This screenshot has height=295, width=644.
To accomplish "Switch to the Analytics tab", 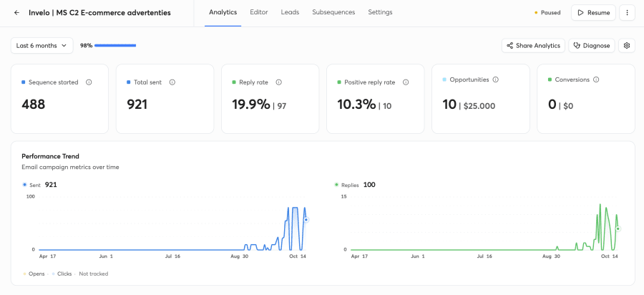I will (x=223, y=12).
